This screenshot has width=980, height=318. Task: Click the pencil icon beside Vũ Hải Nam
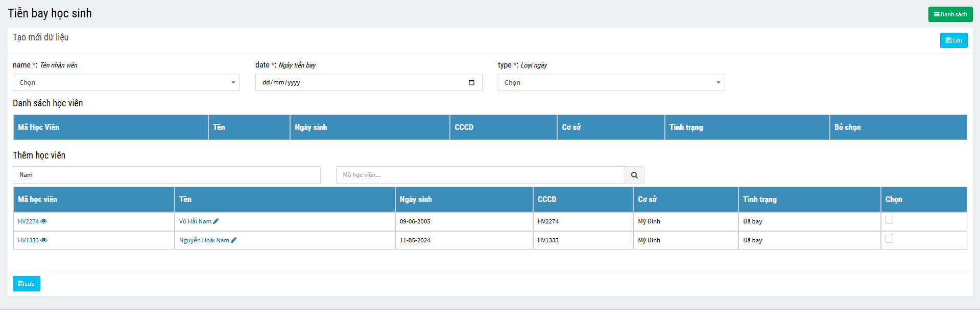coord(216,221)
